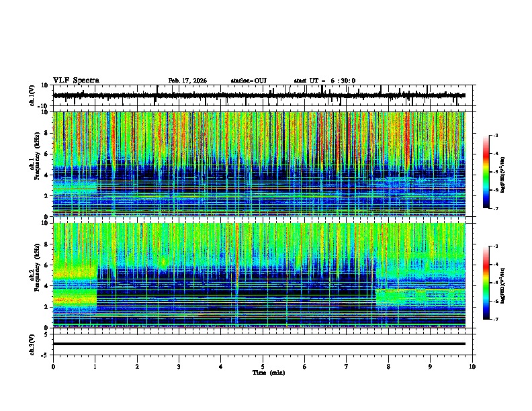Image resolution: width=532 pixels, height=411 pixels.
Task: Click the ch.1 "Frequency (kHz)" axis label
Action: [37, 156]
